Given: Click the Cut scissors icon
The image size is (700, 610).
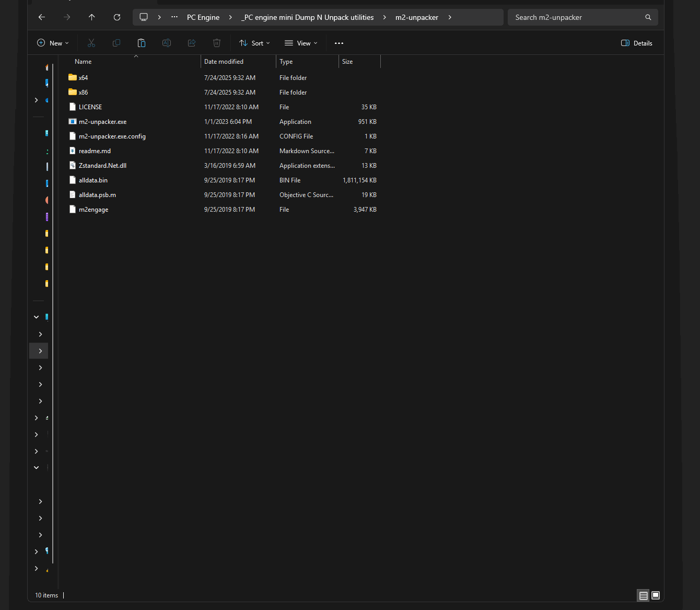Looking at the screenshot, I should pyautogui.click(x=91, y=43).
